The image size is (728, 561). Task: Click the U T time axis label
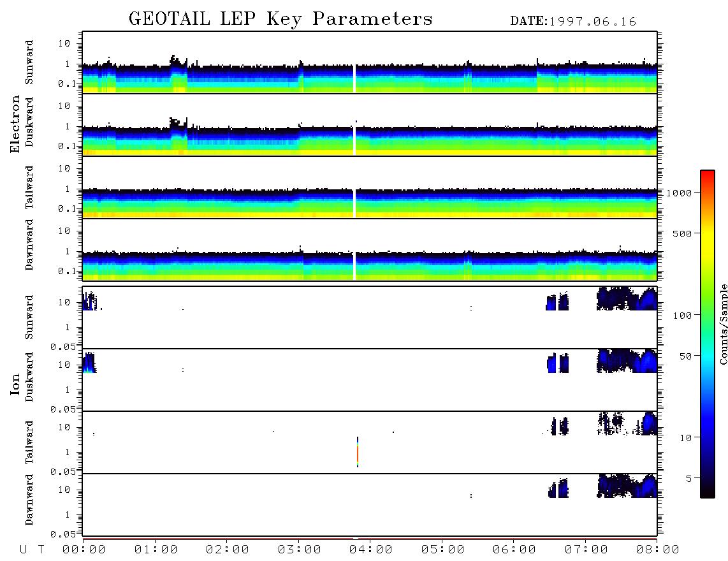pos(32,550)
